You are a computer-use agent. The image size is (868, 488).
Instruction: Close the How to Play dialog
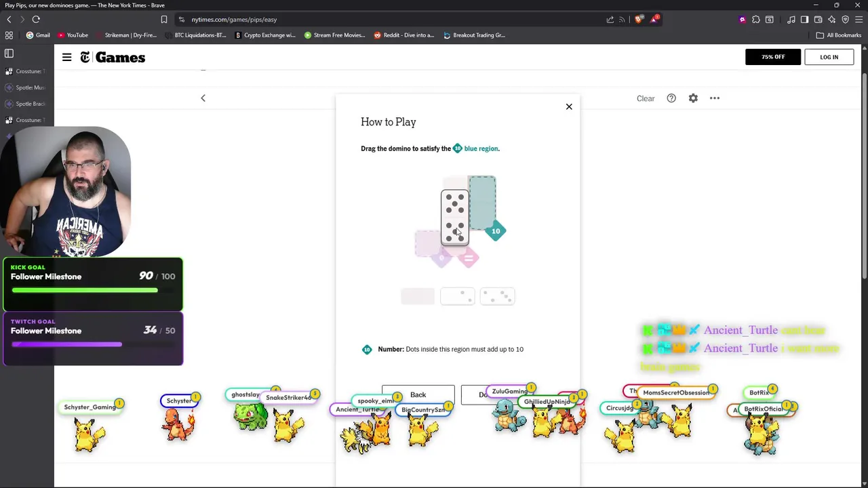(x=569, y=106)
